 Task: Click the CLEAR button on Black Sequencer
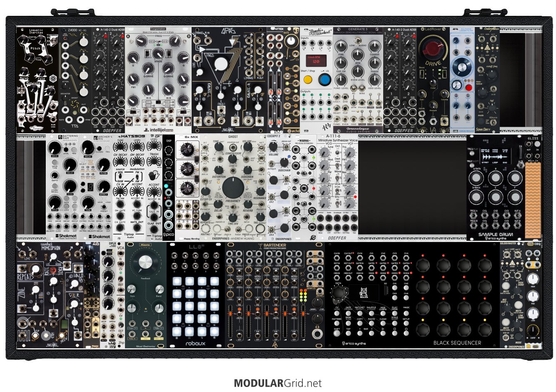click(383, 323)
